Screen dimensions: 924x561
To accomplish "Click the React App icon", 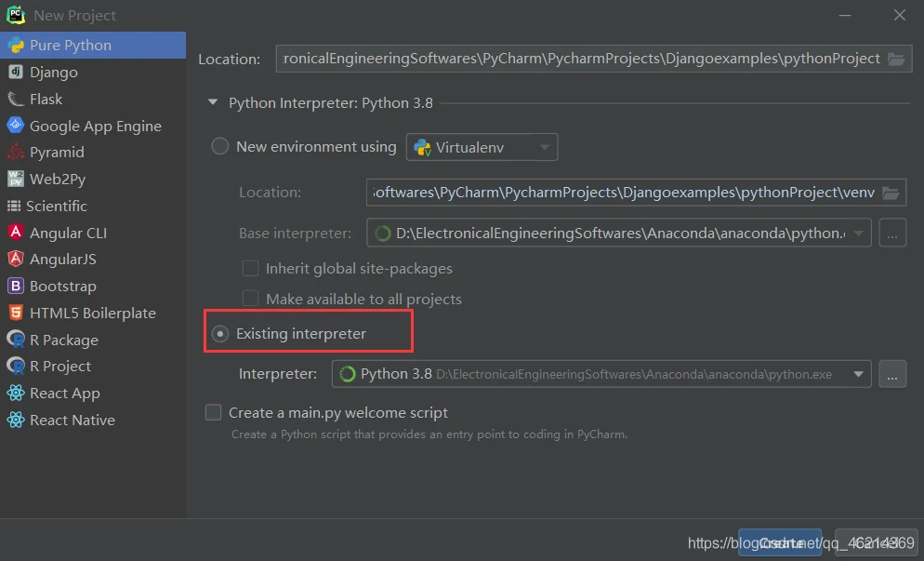I will tap(16, 393).
